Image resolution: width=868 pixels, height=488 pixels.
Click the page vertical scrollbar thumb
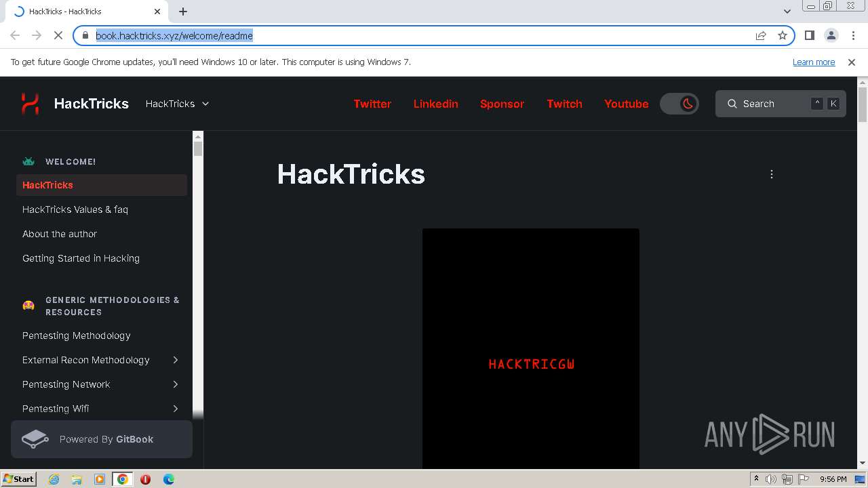point(863,105)
